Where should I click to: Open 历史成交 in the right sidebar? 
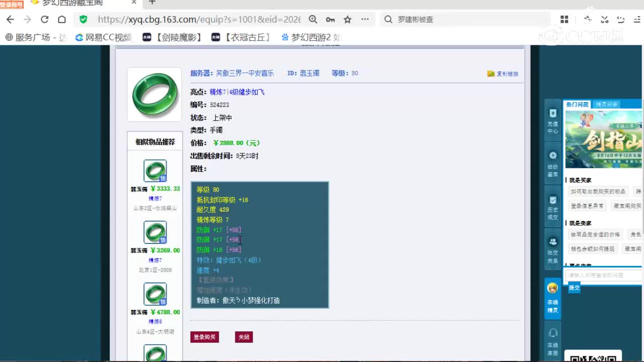(553, 207)
